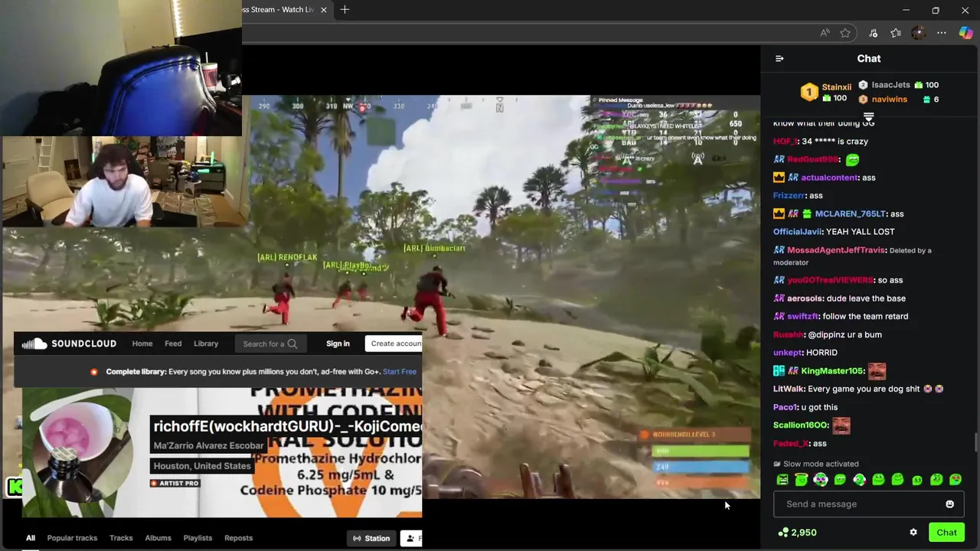Expand the pinned message handle
Viewport: 980px width, 551px height.
869,116
